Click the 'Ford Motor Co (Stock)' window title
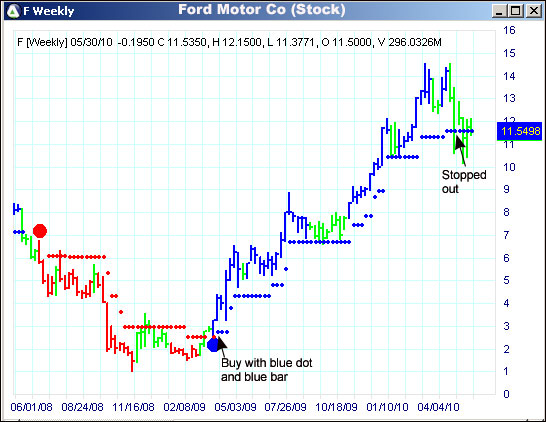 pyautogui.click(x=262, y=10)
